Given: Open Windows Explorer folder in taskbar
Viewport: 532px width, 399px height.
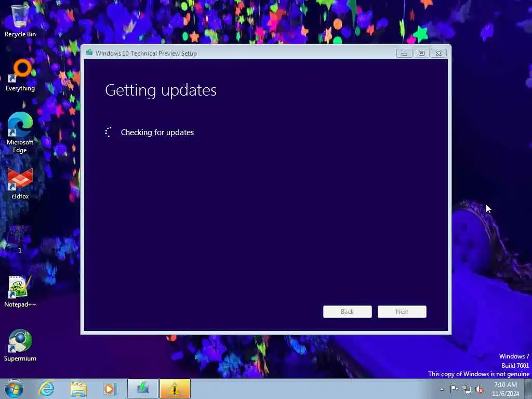Looking at the screenshot, I should (x=79, y=389).
